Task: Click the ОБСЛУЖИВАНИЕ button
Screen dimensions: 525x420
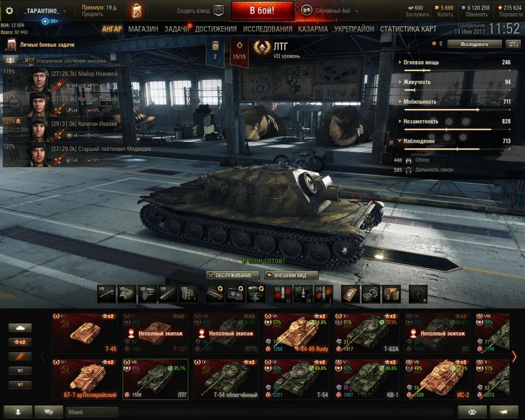Action: pos(231,275)
